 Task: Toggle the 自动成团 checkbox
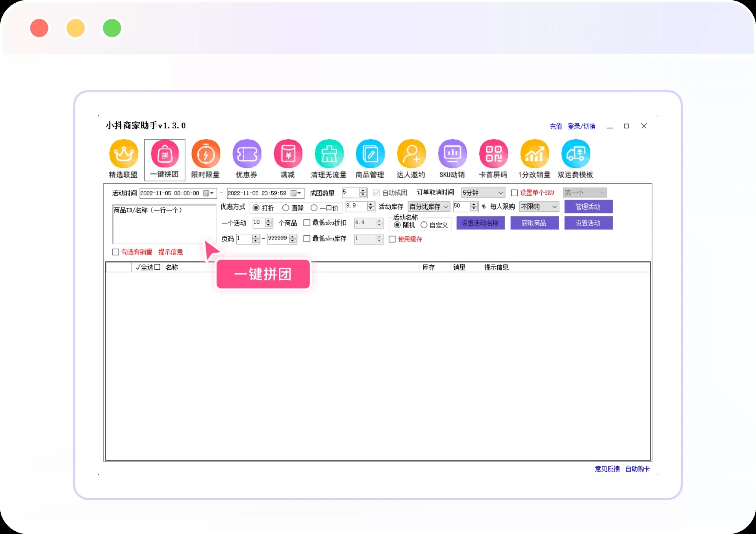(376, 193)
